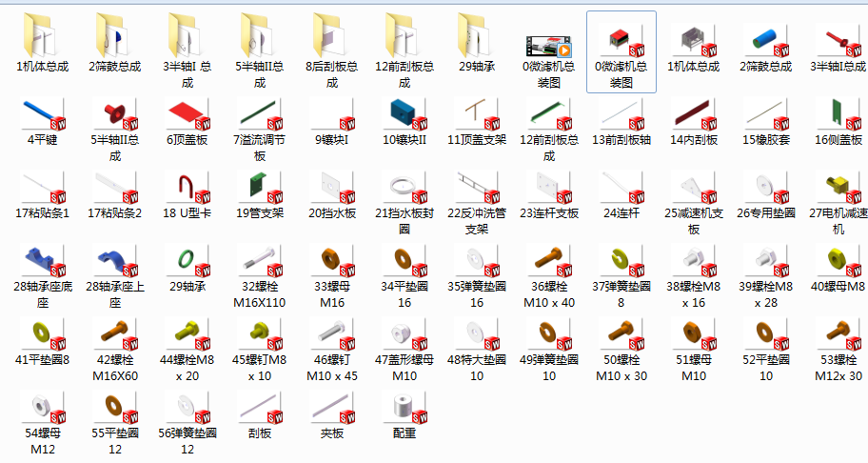Select the 5半轴II总成 folder
868x463 pixels.
pos(260,50)
